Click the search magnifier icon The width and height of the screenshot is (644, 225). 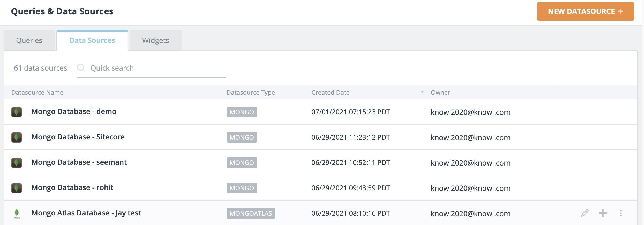point(81,68)
